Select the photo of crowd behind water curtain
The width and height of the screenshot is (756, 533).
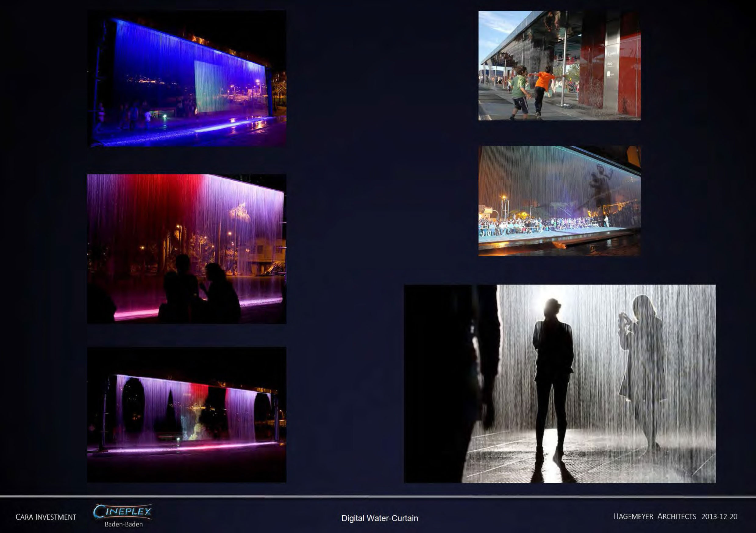click(x=559, y=201)
